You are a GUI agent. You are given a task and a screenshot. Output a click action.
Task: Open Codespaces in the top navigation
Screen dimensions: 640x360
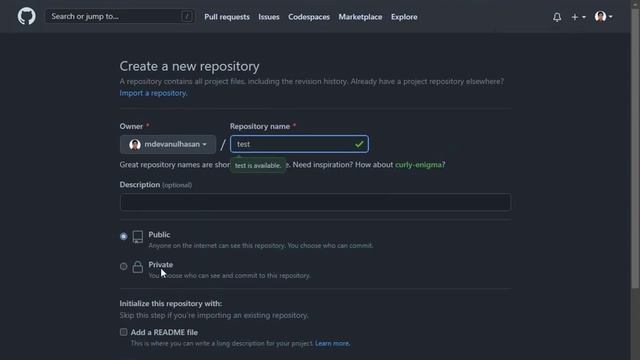(x=309, y=17)
